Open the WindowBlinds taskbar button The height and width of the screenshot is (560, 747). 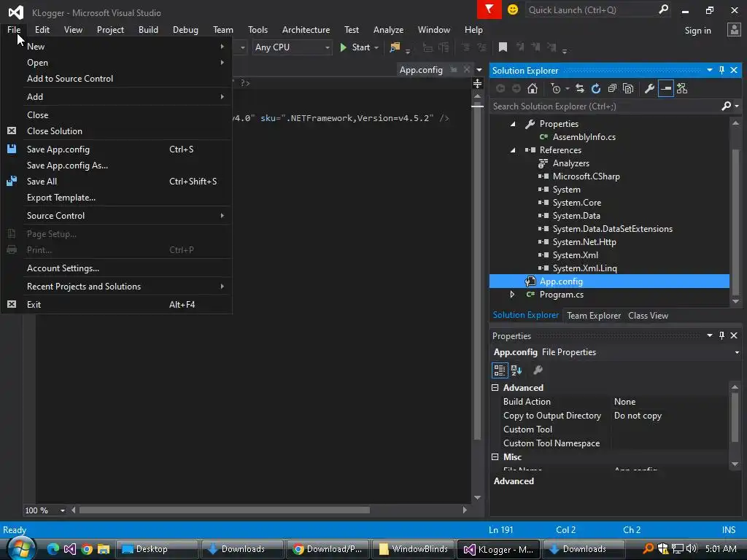pyautogui.click(x=413, y=549)
